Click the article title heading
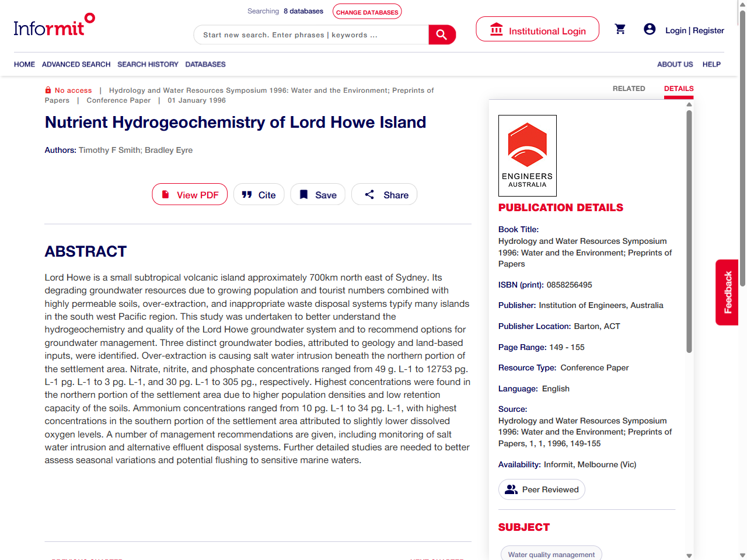The image size is (747, 560). (x=235, y=122)
